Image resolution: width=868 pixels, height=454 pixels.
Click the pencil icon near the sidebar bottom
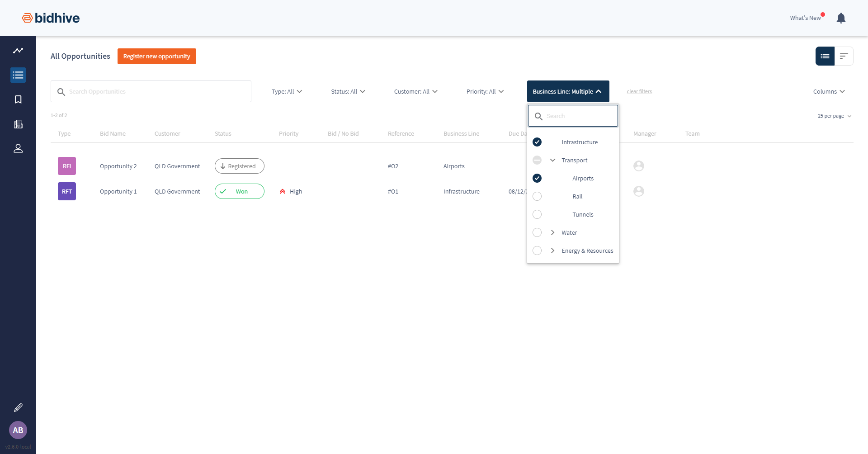(x=18, y=407)
